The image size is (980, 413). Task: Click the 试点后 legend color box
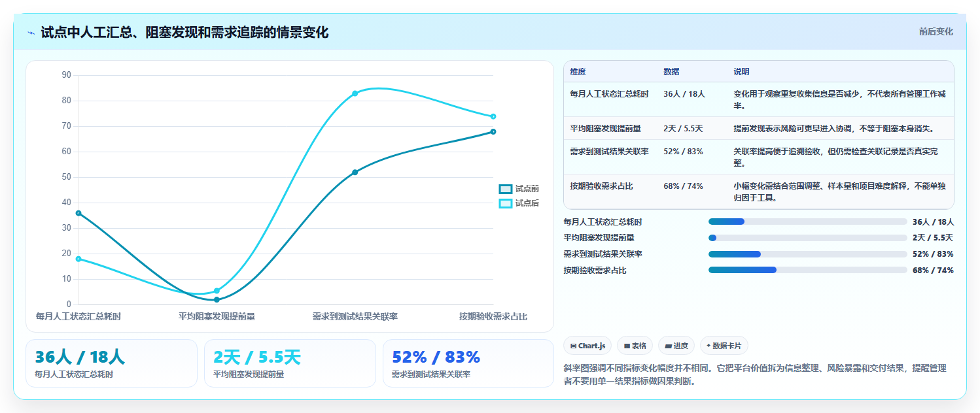tap(505, 203)
